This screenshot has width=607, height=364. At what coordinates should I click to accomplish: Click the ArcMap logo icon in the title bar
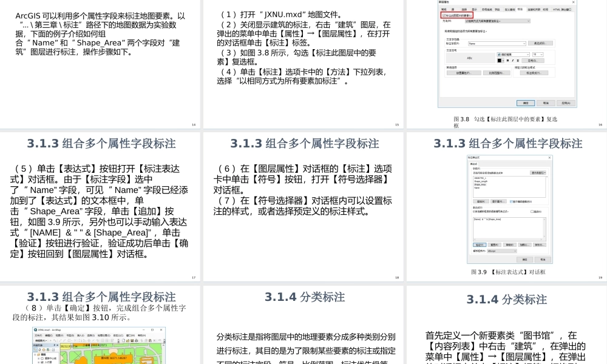pos(36,330)
